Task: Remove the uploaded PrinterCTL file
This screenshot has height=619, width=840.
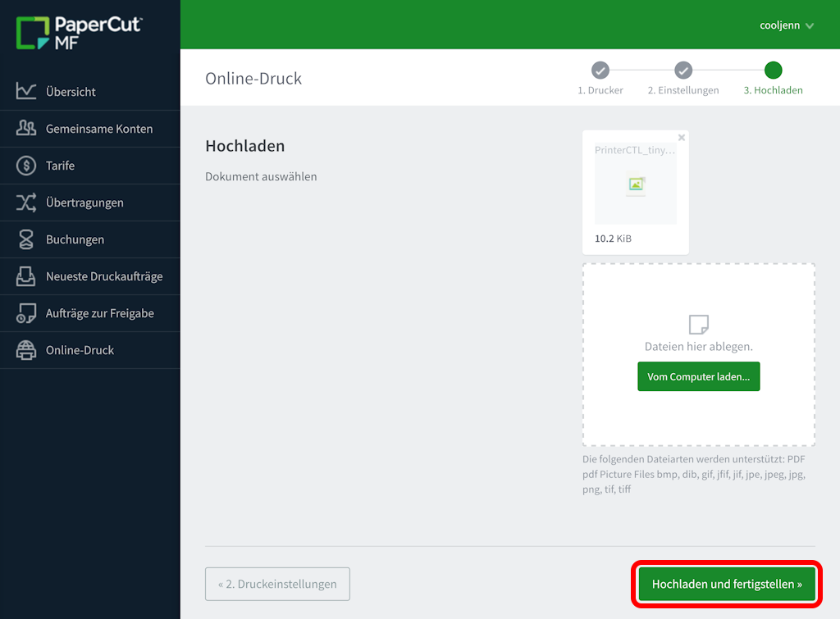Action: [682, 138]
